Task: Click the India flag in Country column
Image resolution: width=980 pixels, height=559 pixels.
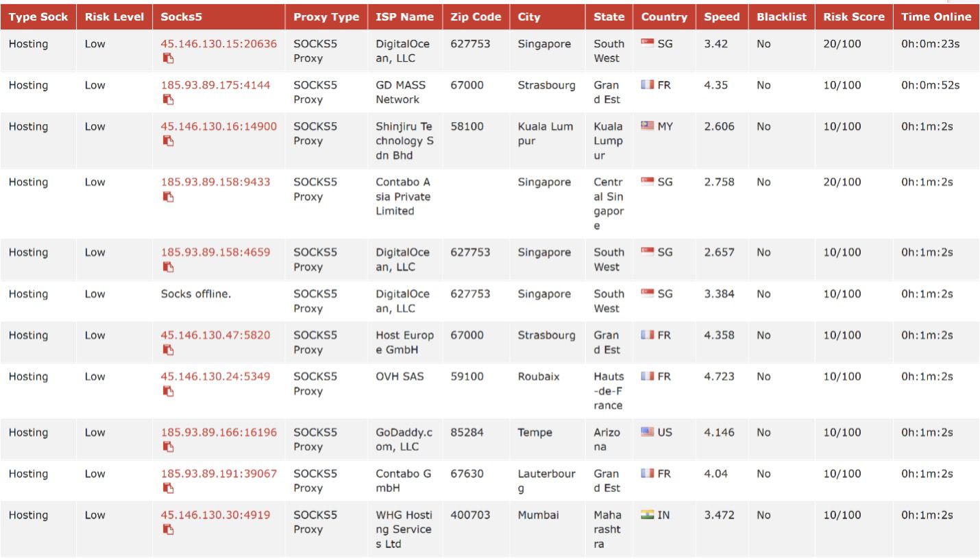Action: [647, 515]
